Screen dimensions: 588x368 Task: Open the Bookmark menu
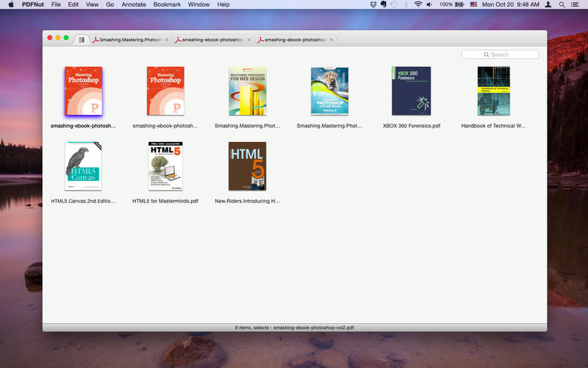(167, 4)
